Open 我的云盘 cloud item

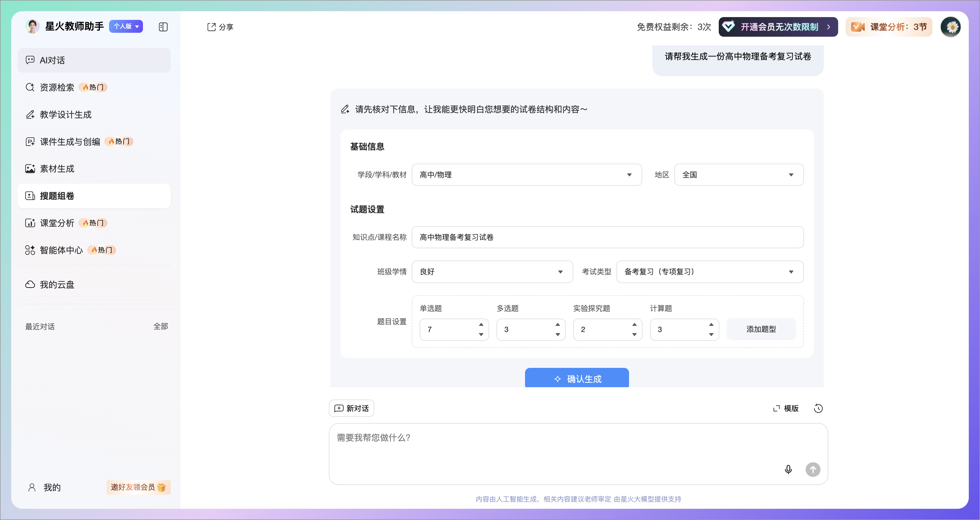[x=57, y=285]
